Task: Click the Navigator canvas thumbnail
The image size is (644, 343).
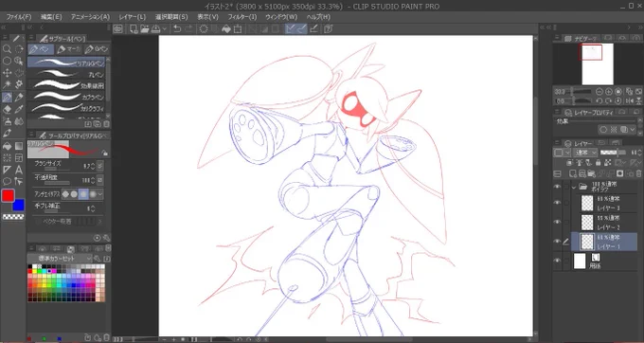Action: pyautogui.click(x=598, y=64)
